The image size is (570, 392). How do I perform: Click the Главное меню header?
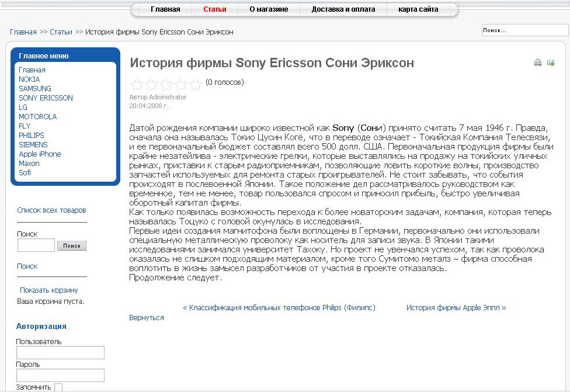click(x=44, y=56)
